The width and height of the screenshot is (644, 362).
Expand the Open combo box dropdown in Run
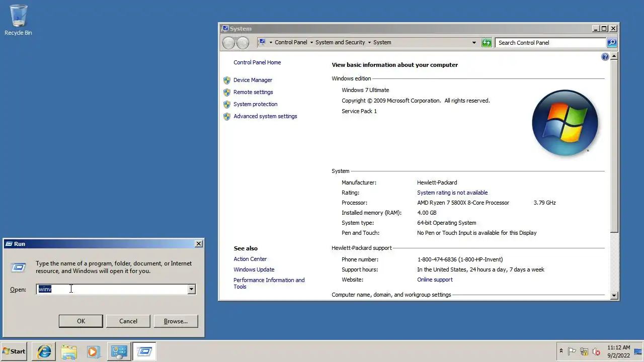point(191,289)
